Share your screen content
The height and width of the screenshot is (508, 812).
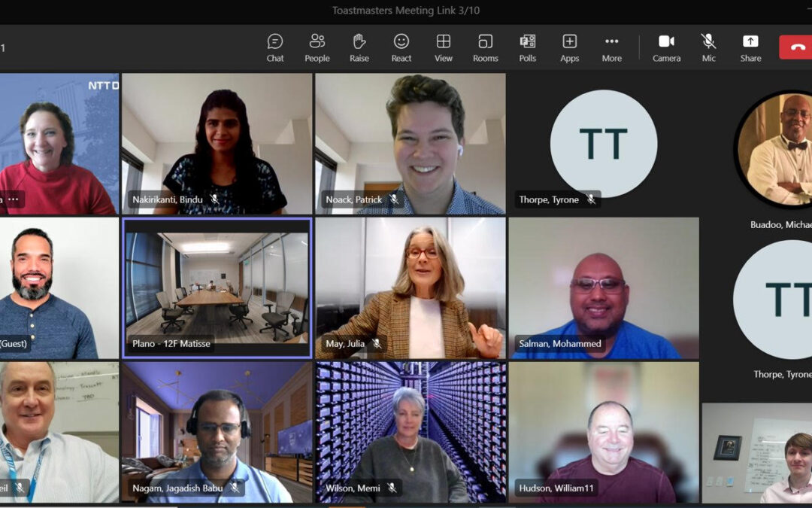[750, 47]
